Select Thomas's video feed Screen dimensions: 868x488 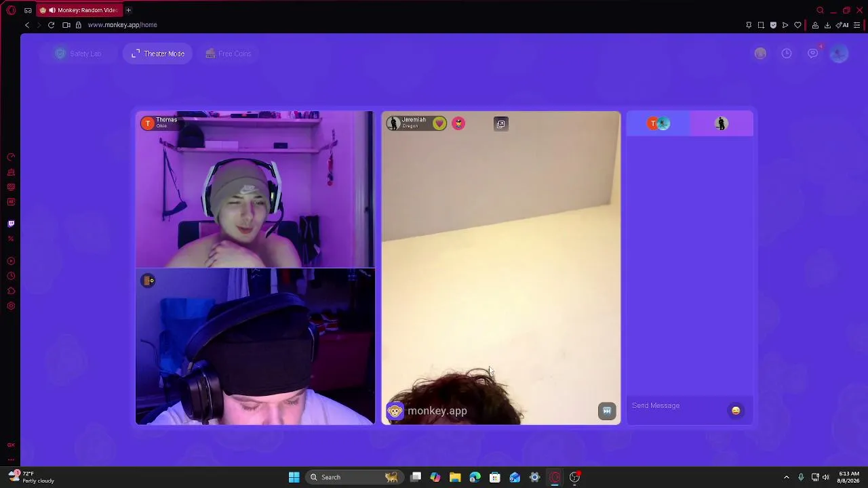(255, 190)
